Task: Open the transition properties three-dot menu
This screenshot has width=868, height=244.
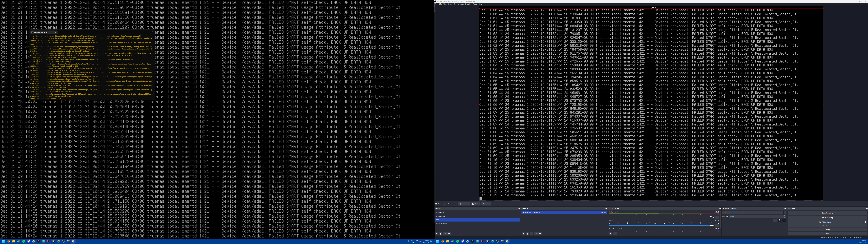Action: (x=784, y=220)
